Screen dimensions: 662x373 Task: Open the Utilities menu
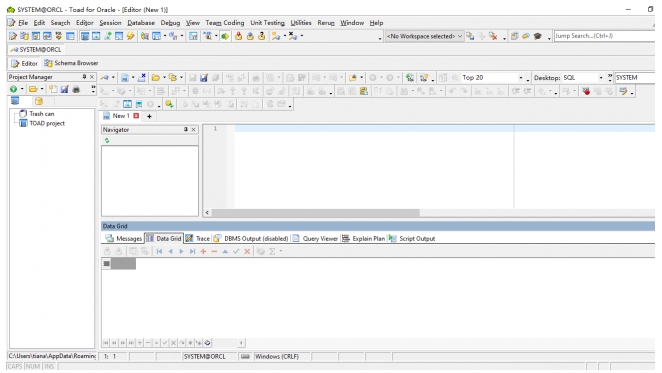point(301,23)
